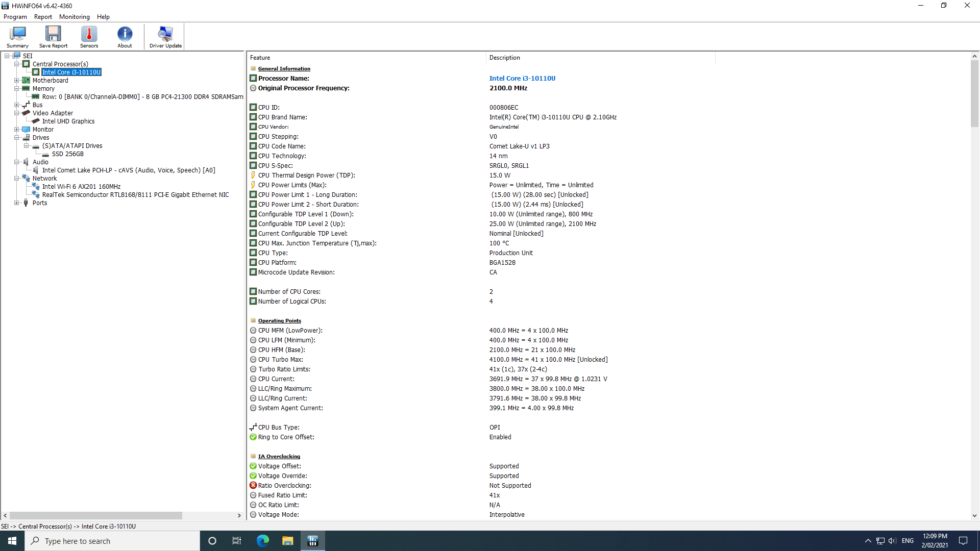980x551 pixels.
Task: Click the Intel Core i3-10110U processor name value
Action: tap(522, 79)
